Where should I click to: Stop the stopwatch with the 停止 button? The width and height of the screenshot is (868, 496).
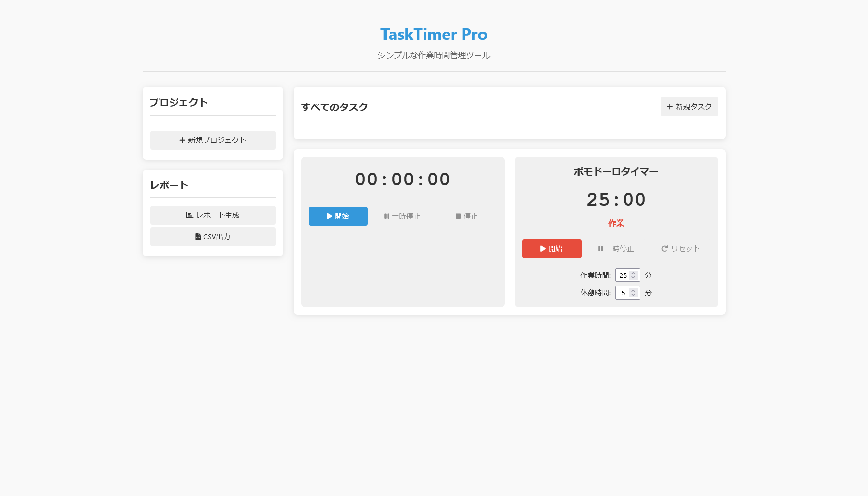coord(466,216)
